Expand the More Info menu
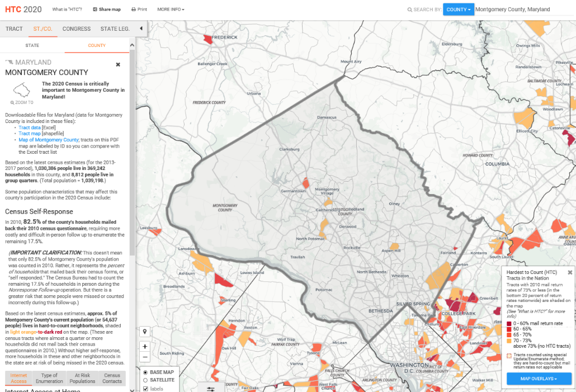 point(171,10)
